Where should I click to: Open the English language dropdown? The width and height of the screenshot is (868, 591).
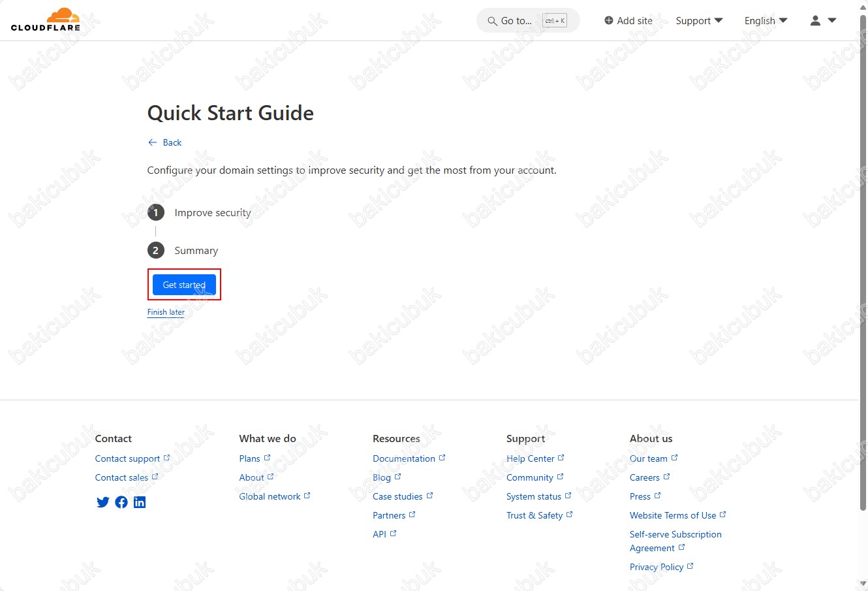[766, 21]
